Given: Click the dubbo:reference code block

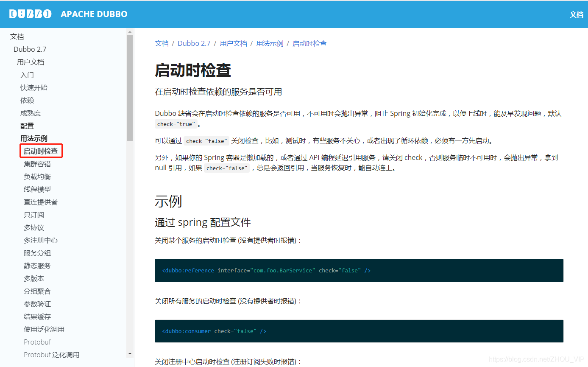Looking at the screenshot, I should tap(359, 270).
